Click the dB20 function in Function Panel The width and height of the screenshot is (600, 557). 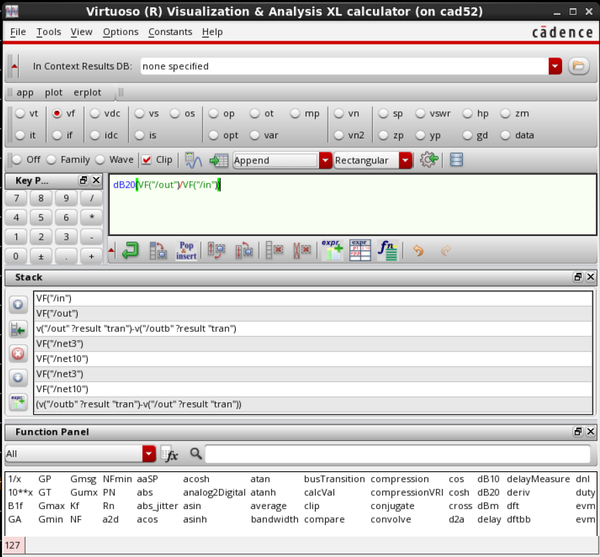click(x=488, y=492)
